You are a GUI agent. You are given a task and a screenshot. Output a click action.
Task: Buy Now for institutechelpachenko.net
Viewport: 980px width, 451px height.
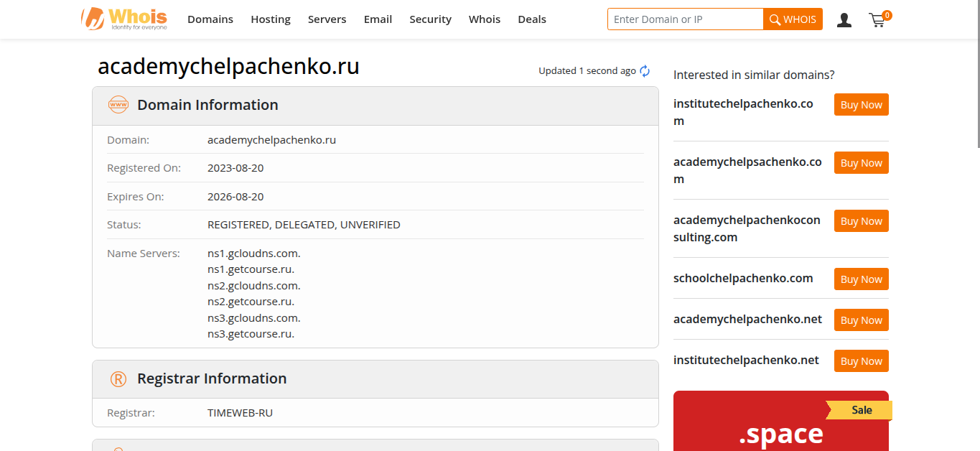click(x=861, y=361)
